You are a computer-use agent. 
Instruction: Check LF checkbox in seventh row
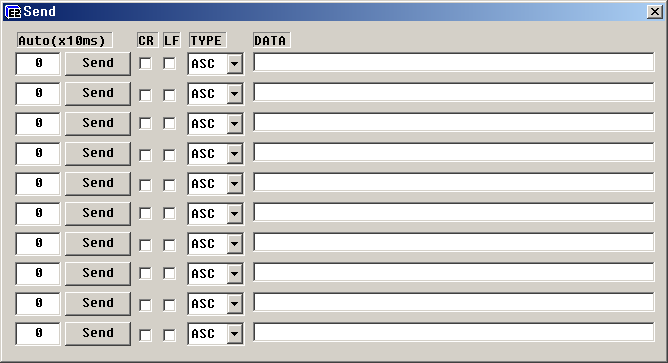coord(169,245)
